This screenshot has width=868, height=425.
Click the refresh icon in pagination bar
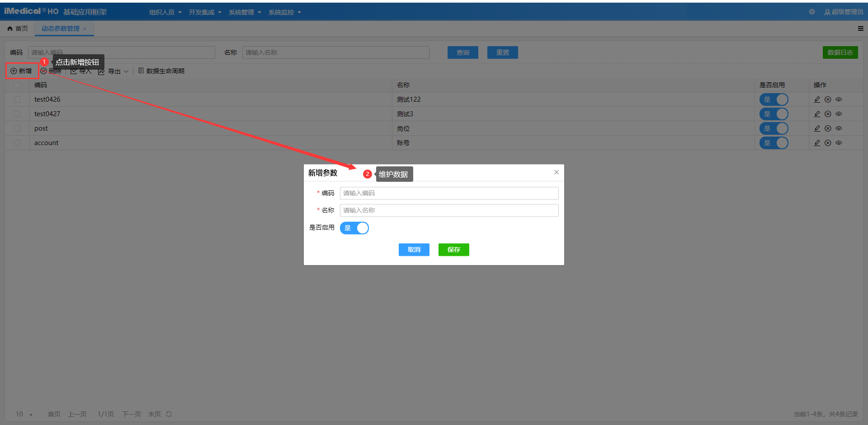(x=169, y=414)
